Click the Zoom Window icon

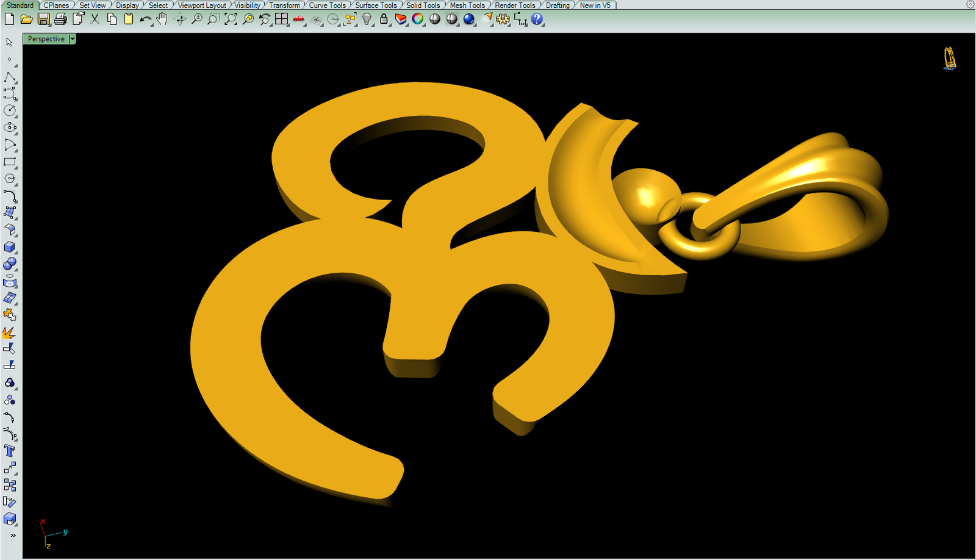(213, 19)
